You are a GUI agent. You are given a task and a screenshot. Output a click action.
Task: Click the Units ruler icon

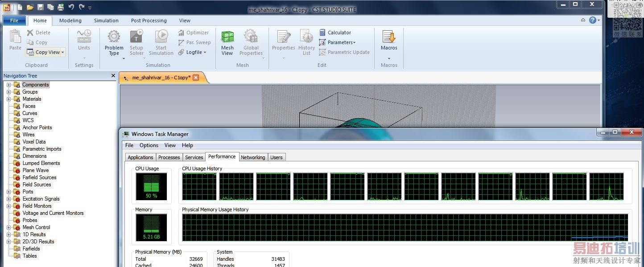click(x=84, y=36)
